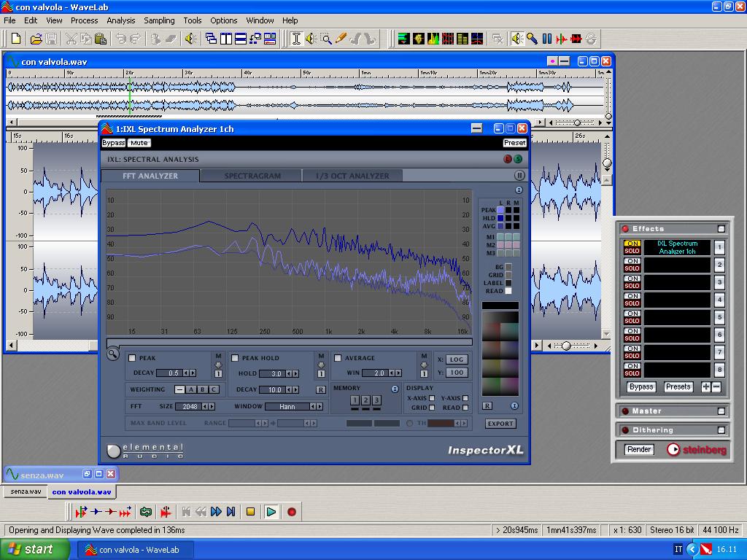Click the Render button
The width and height of the screenshot is (747, 560).
(639, 449)
